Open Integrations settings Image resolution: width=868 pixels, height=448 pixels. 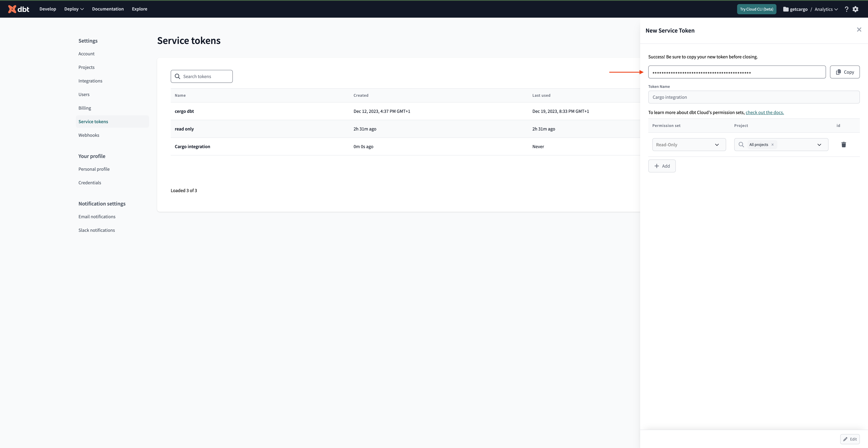click(x=90, y=81)
